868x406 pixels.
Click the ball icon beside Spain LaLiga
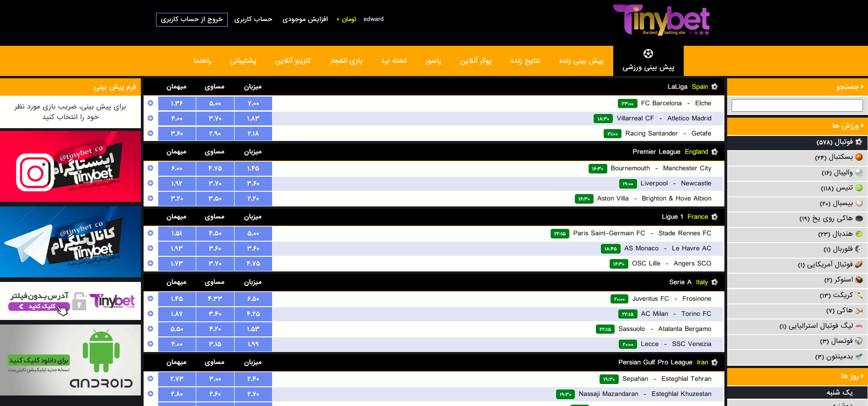coord(715,87)
